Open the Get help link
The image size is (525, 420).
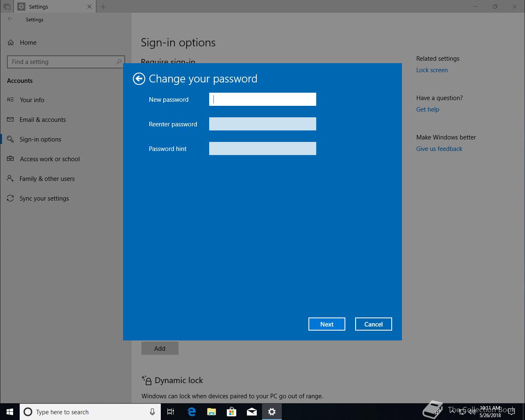pyautogui.click(x=428, y=110)
